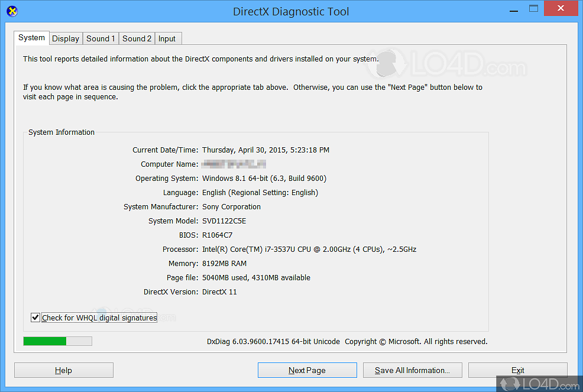Uncheck Check for WHQL digital signatures
Viewport: 583px width, 392px height.
tap(35, 318)
